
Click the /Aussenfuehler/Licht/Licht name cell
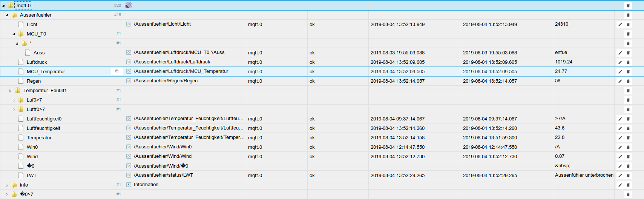click(x=162, y=24)
